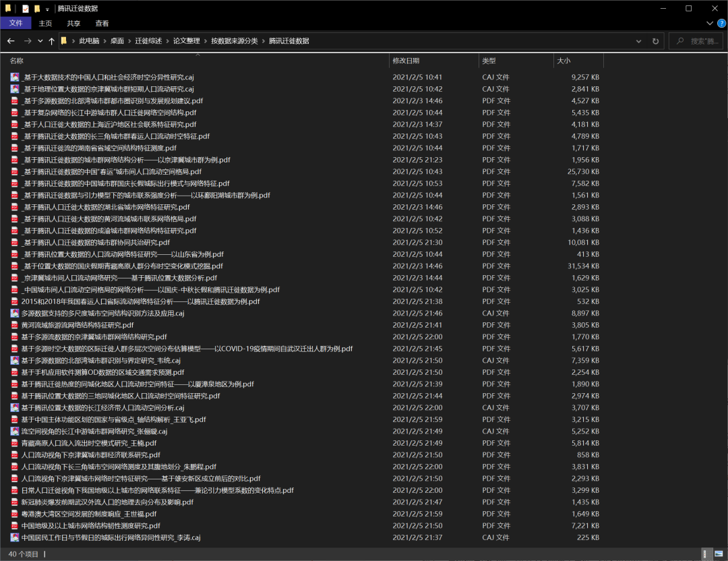728x561 pixels.
Task: Select CAJ icon of 流空间视角的长江中游城市群 file
Action: pyautogui.click(x=15, y=431)
